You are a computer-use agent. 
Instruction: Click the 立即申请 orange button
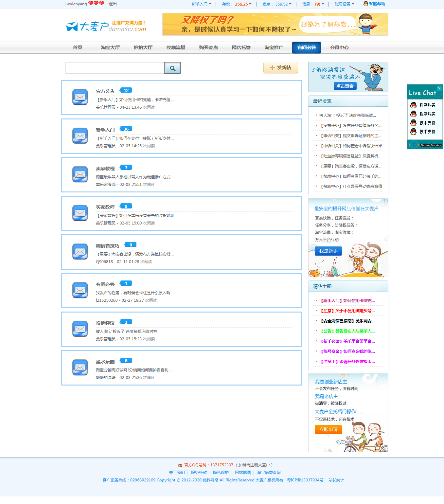point(328,430)
